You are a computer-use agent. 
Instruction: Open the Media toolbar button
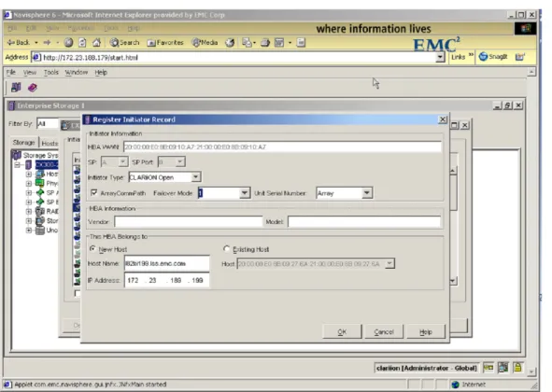tap(205, 43)
